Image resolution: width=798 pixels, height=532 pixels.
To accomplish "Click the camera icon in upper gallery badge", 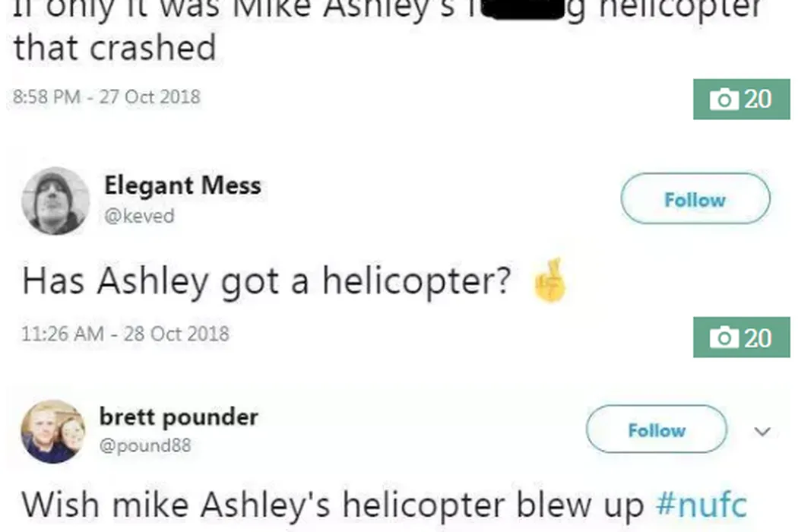I will coord(724,100).
